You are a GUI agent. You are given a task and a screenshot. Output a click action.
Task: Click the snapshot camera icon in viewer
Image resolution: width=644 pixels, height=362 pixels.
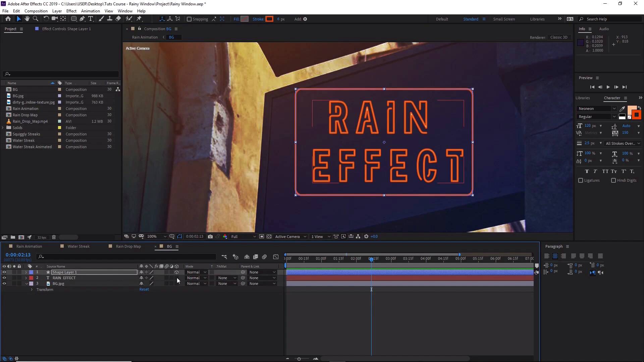point(210,236)
